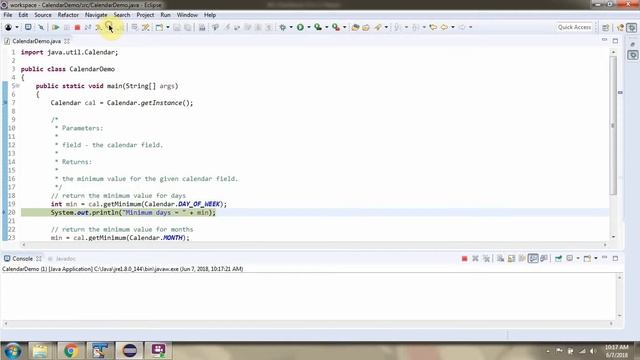
Task: Click the Open Perspective icon
Action: coord(605,27)
